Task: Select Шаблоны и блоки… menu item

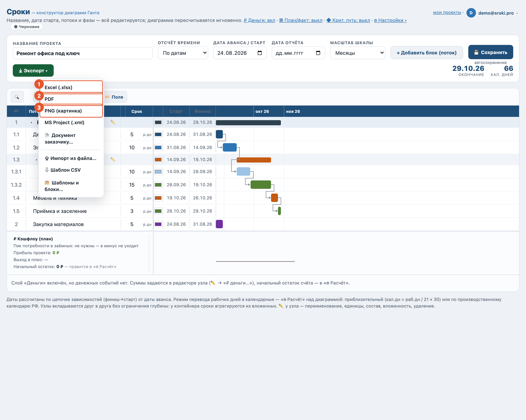Action: tap(71, 186)
